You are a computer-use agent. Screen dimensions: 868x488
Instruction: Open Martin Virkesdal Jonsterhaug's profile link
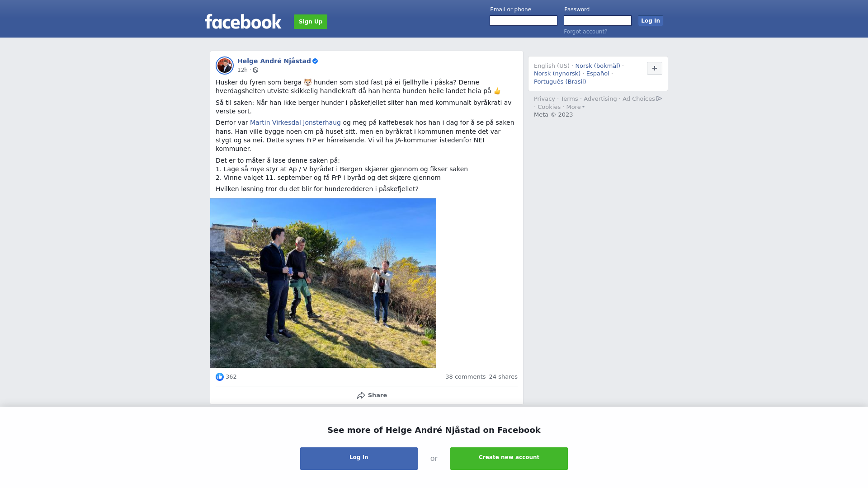coord(295,122)
